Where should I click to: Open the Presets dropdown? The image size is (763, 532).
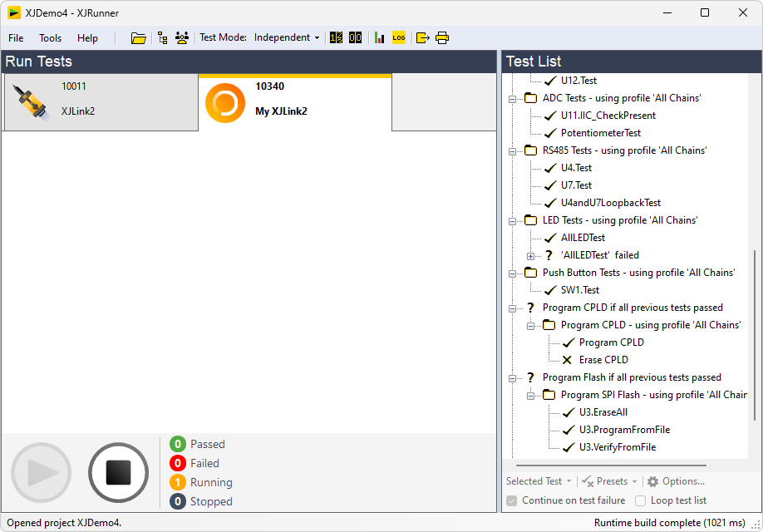click(610, 481)
